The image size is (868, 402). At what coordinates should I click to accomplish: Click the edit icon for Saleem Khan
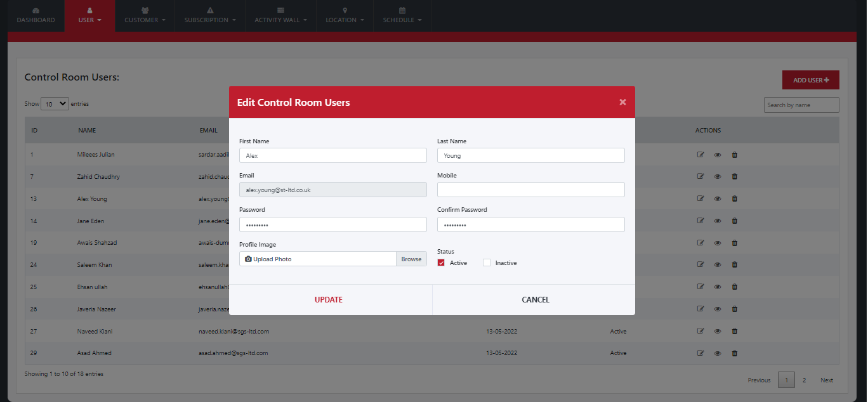pyautogui.click(x=700, y=265)
